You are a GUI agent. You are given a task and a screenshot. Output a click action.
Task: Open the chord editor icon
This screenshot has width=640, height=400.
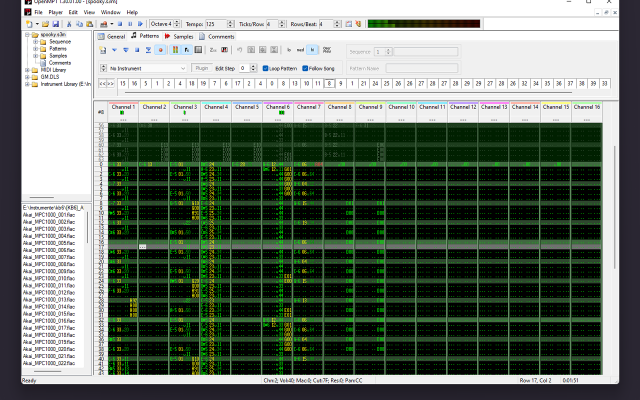(224, 50)
